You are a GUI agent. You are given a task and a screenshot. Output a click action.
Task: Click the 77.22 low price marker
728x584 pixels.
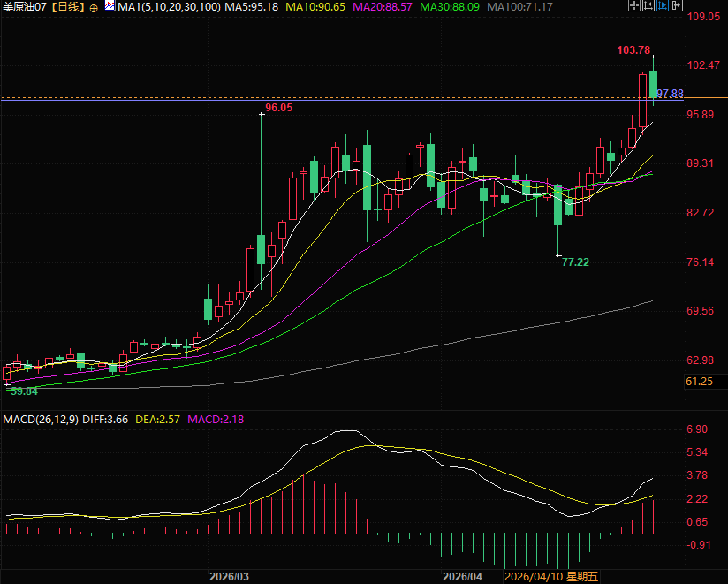576,262
